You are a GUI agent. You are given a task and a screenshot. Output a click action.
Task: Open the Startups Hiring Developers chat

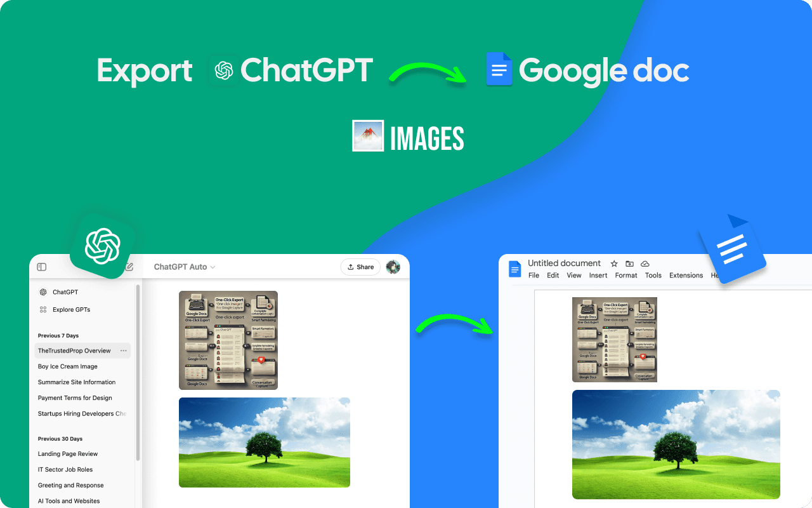tap(82, 413)
